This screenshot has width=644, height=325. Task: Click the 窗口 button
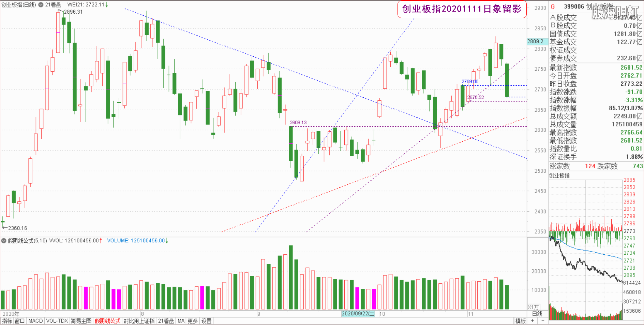pos(20,321)
